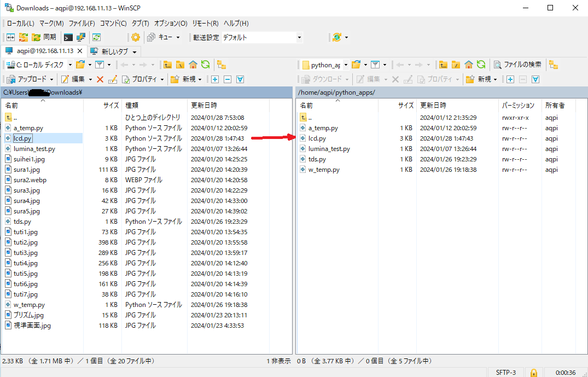Go to local home directory icon
Viewport: 588px width, 377px height.
[x=193, y=65]
